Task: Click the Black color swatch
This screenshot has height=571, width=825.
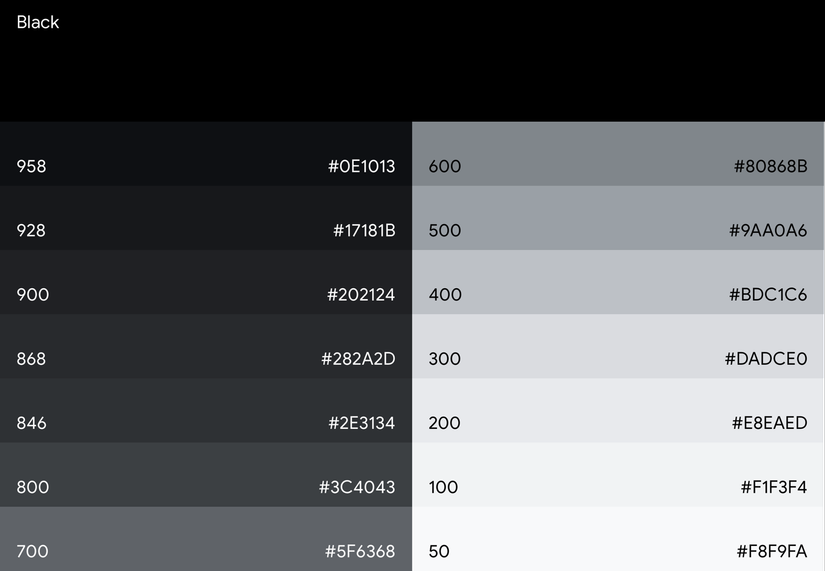Action: (x=412, y=60)
